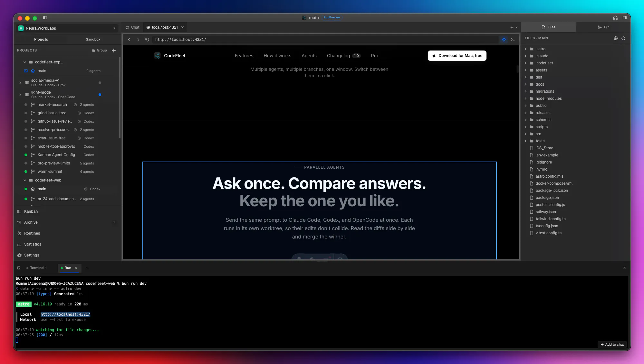The height and width of the screenshot is (364, 644).
Task: Activate the element inspector target icon
Action: point(504,40)
